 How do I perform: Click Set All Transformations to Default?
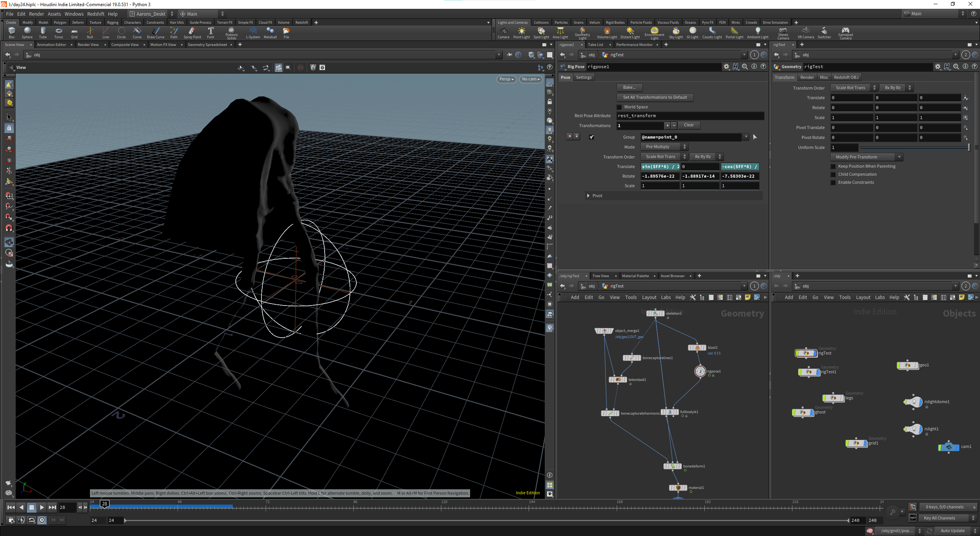(x=655, y=98)
